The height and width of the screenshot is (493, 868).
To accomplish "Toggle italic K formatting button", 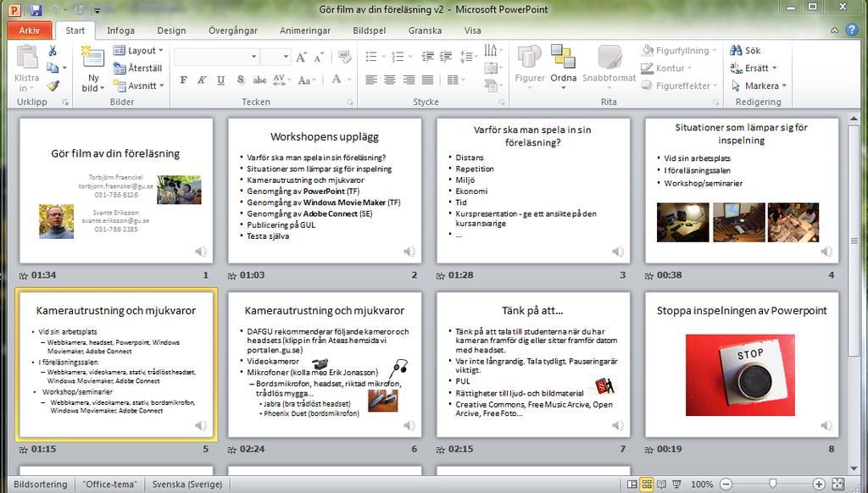I will 202,80.
